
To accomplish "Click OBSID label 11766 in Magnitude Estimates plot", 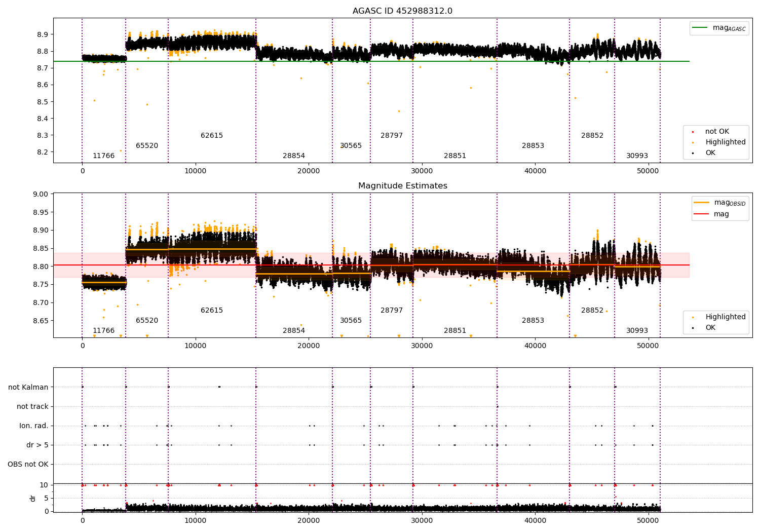I will (103, 331).
